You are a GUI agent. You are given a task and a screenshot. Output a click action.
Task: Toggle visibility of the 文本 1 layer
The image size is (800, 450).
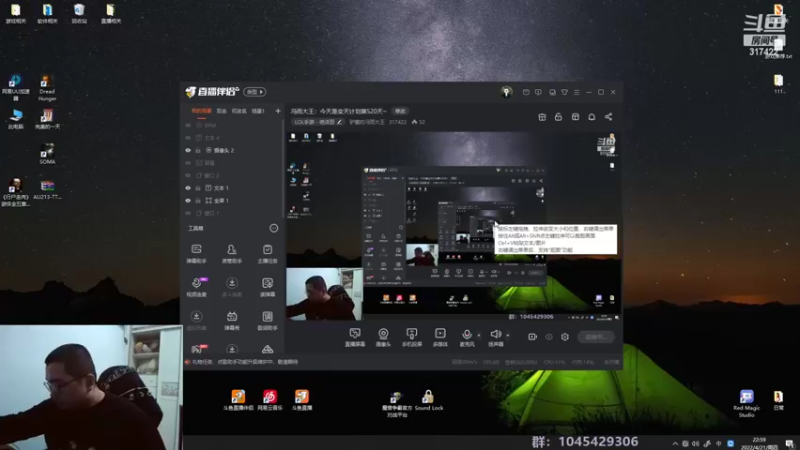point(188,188)
